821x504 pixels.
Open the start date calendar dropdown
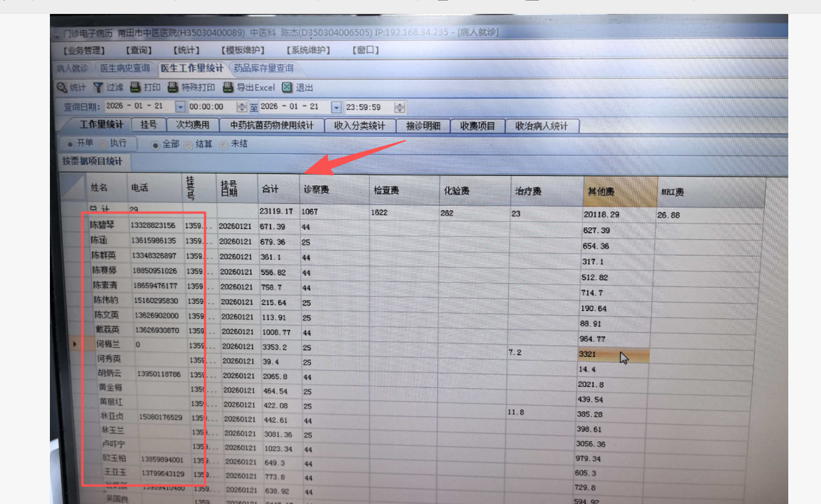[180, 107]
